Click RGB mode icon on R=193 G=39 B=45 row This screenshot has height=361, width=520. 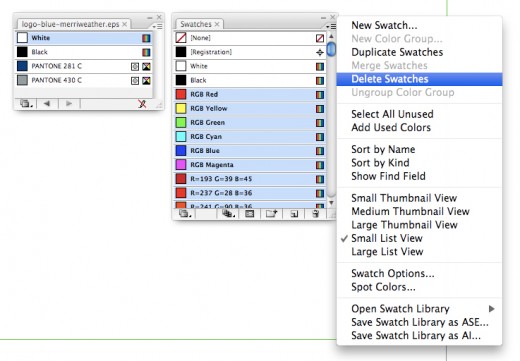(320, 179)
